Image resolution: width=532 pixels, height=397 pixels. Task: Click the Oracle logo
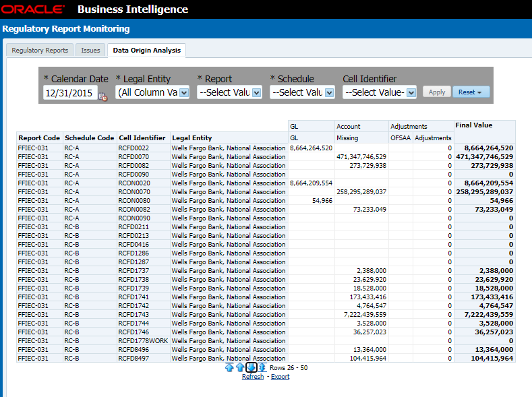pos(32,9)
